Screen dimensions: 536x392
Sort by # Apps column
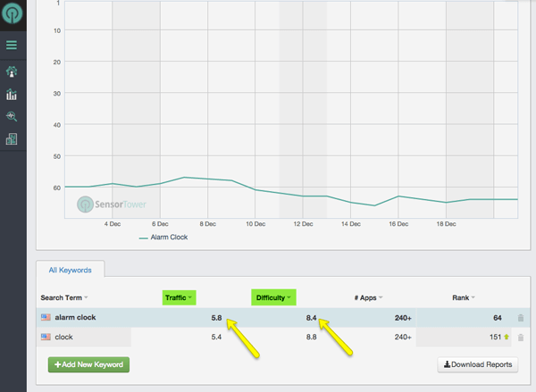coord(368,297)
